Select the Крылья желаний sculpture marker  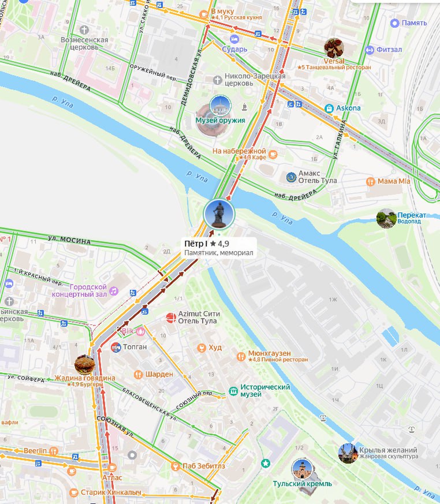coord(348,453)
